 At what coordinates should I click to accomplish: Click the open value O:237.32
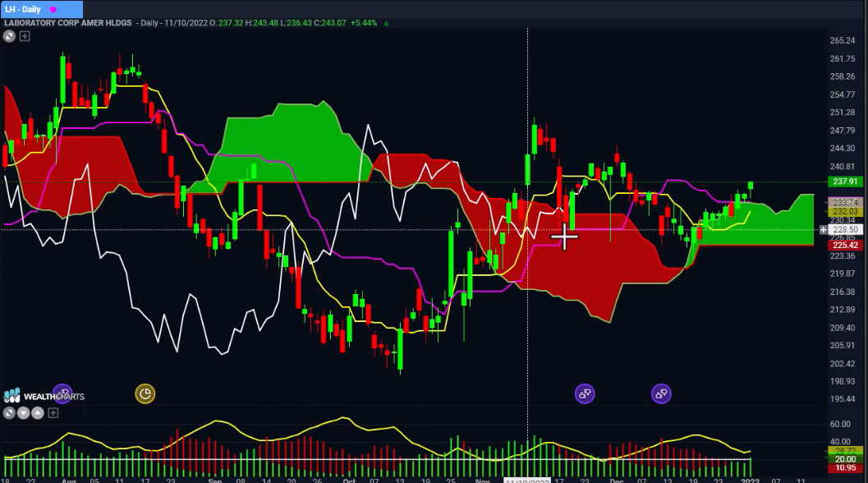click(x=227, y=23)
